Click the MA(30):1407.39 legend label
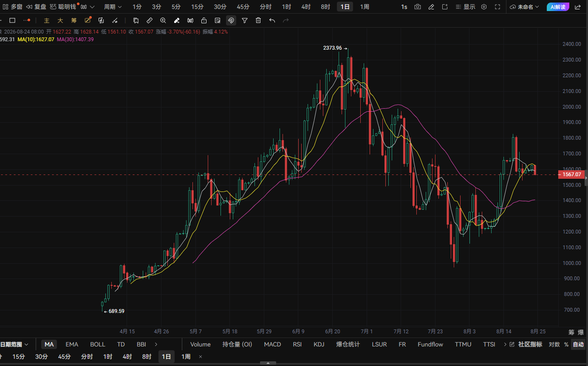 pos(75,39)
